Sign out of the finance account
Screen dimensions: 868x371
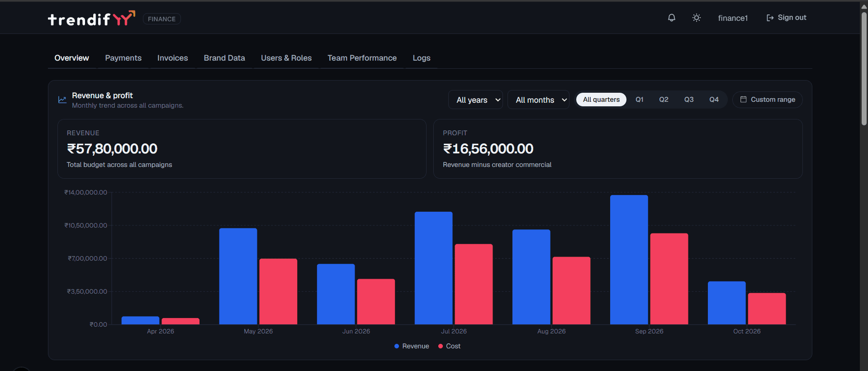786,18
